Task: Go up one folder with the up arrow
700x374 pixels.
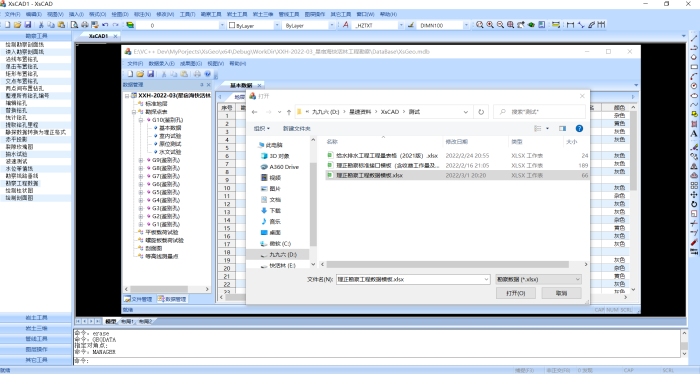Action: (289, 112)
